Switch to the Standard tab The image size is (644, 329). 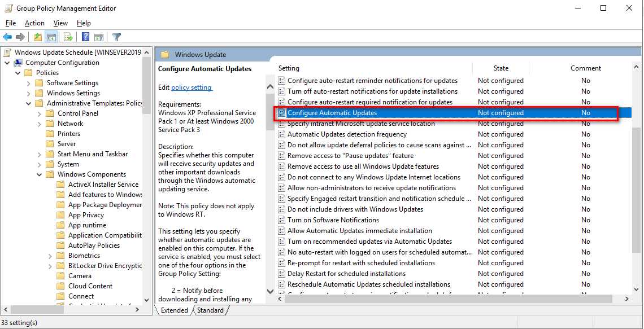(210, 310)
